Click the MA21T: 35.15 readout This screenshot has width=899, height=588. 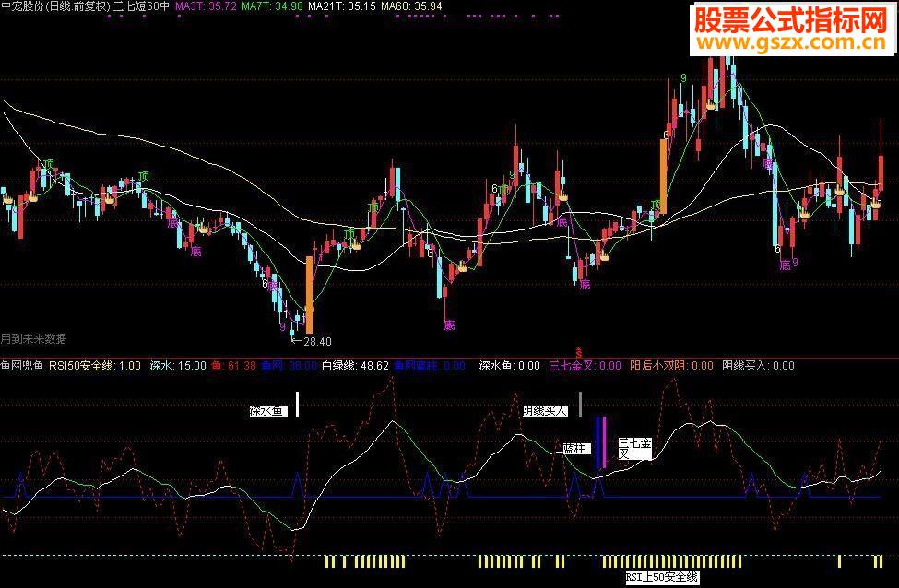tap(342, 6)
